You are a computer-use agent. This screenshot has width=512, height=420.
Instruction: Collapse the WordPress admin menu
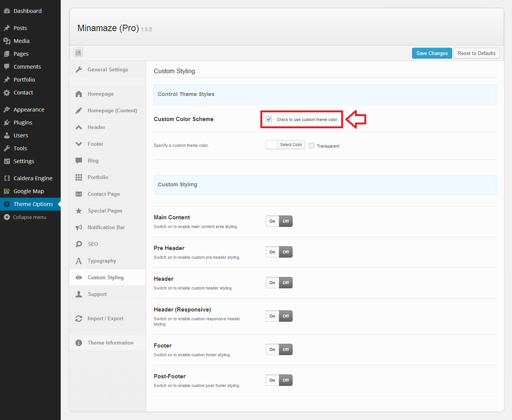[25, 217]
